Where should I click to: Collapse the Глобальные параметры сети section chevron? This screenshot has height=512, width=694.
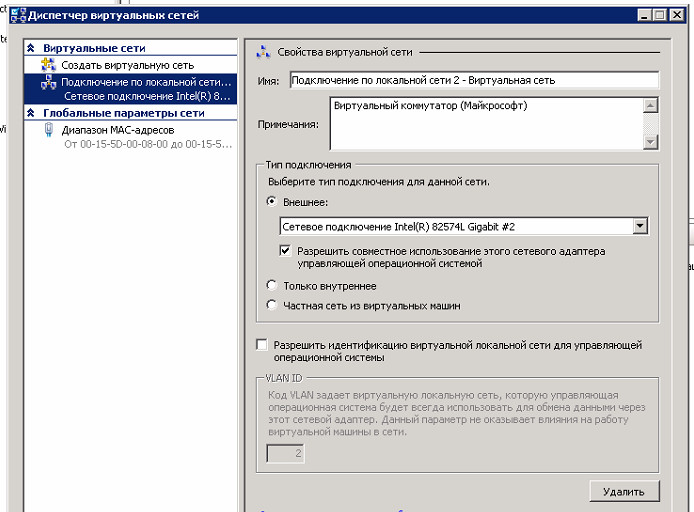(31, 113)
